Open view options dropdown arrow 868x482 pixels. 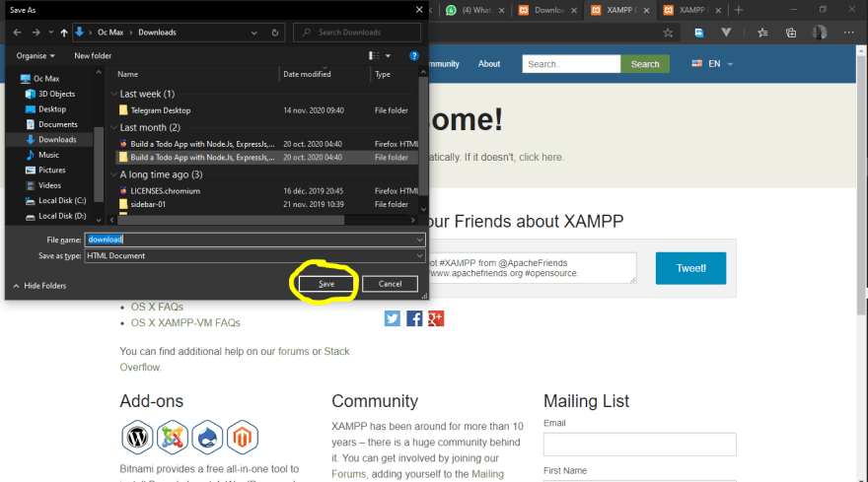point(388,56)
